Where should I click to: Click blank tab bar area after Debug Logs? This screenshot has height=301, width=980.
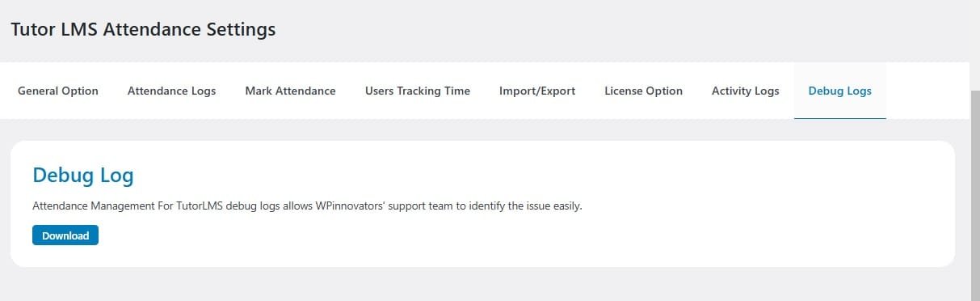coord(927,91)
